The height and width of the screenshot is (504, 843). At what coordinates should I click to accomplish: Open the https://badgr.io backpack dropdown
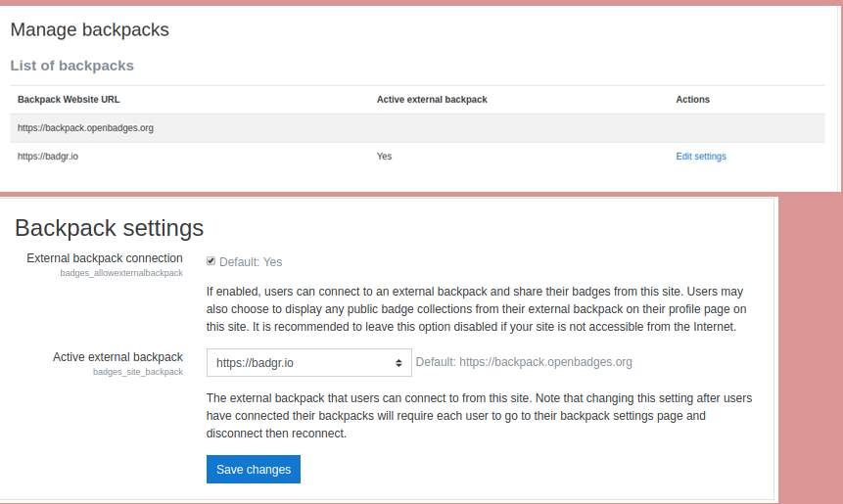point(309,363)
